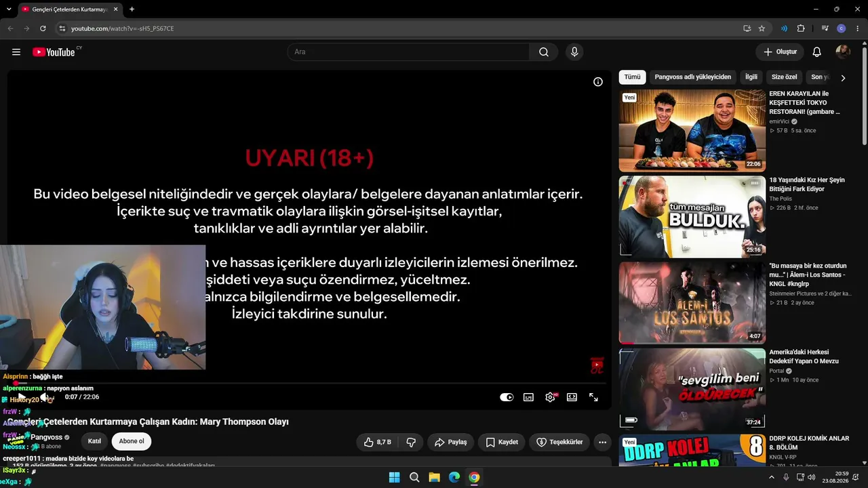Select Pangvoss adlı yükleyiciden chip
This screenshot has width=868, height=488.
click(x=692, y=77)
